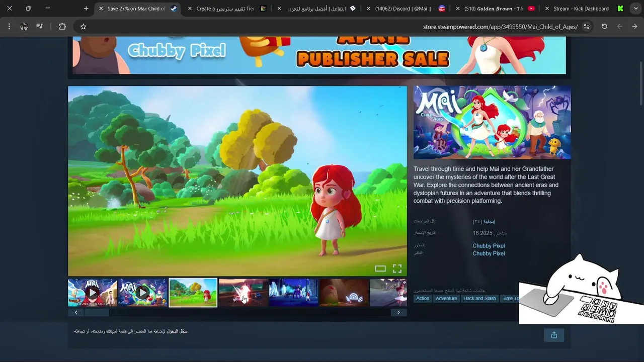This screenshot has width=644, height=362.
Task: Click the Mai Child of Ages capsule image
Action: [x=492, y=122]
